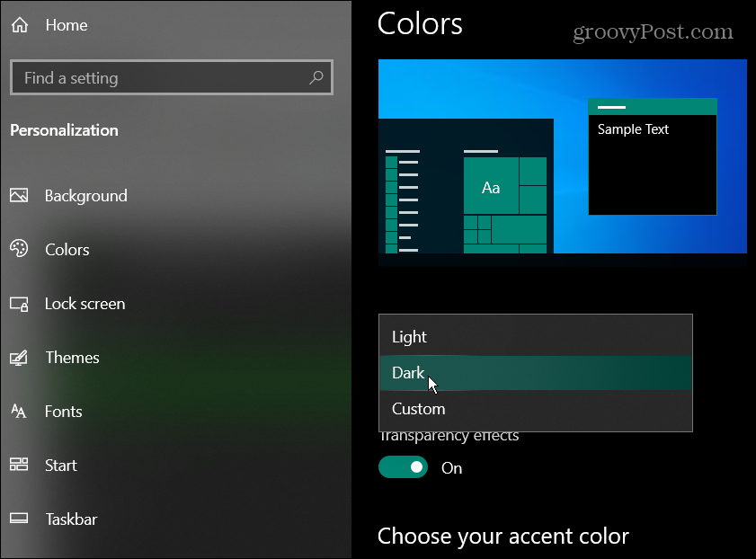
Task: Open Background via its picture icon
Action: click(x=19, y=196)
